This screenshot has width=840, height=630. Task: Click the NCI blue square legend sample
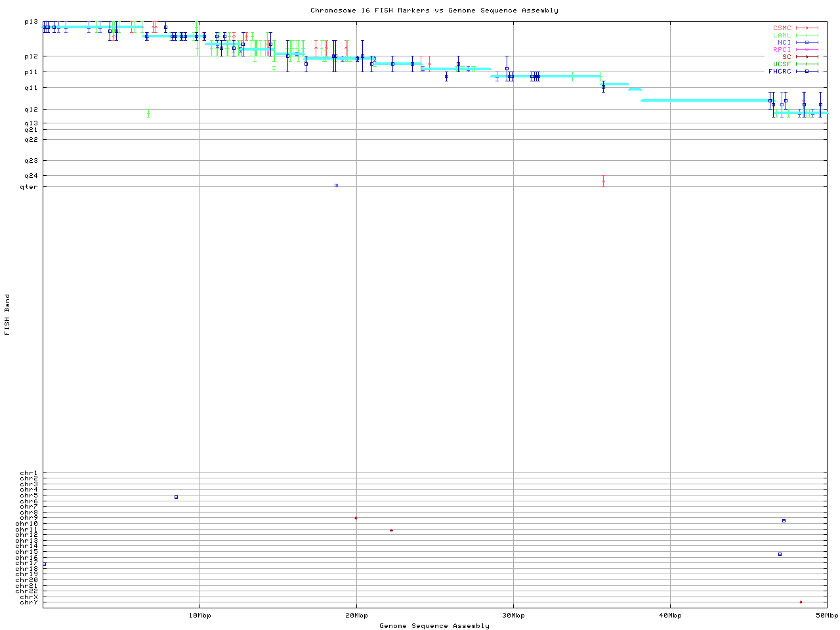pyautogui.click(x=807, y=43)
